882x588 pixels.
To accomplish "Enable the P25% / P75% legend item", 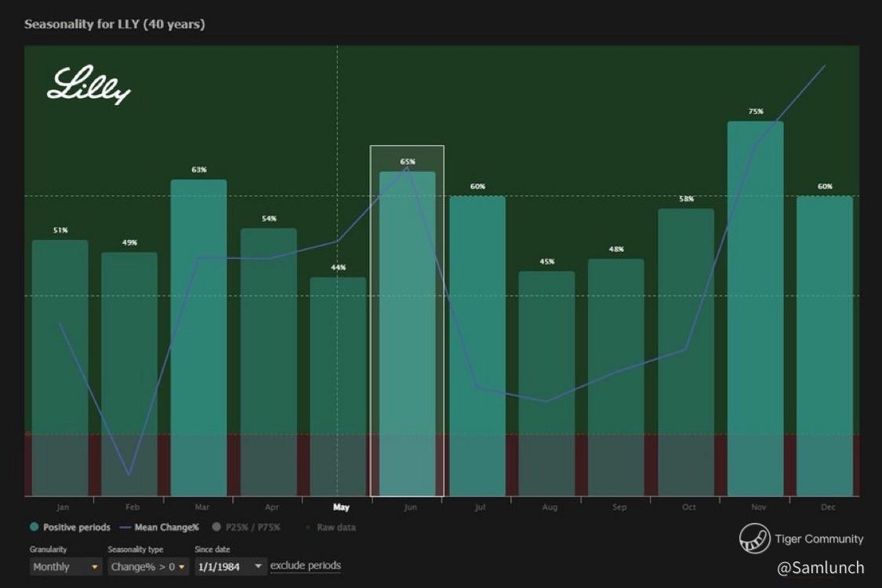I will [246, 527].
